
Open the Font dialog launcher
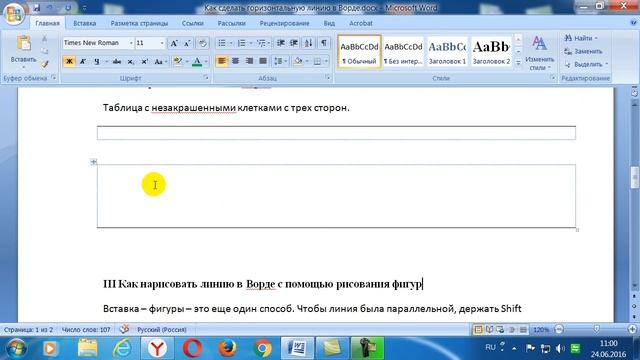206,78
